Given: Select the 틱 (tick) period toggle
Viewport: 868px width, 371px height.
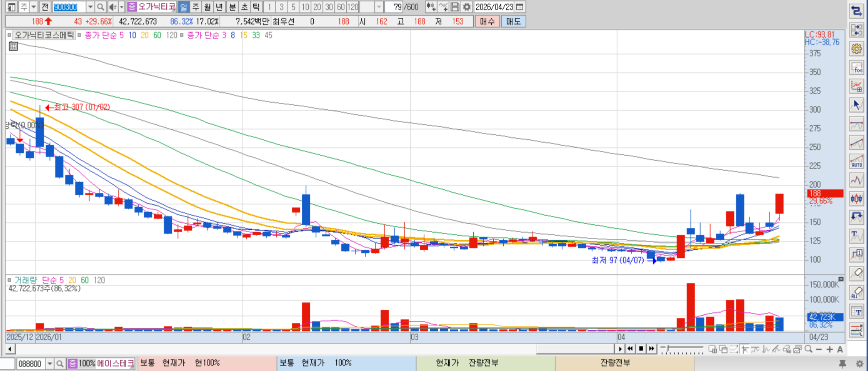Looking at the screenshot, I should click(256, 7).
